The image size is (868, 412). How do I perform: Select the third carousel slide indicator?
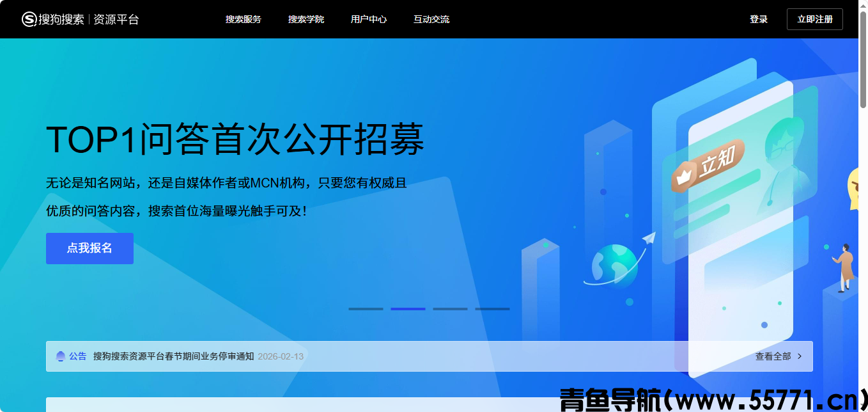[x=450, y=309]
